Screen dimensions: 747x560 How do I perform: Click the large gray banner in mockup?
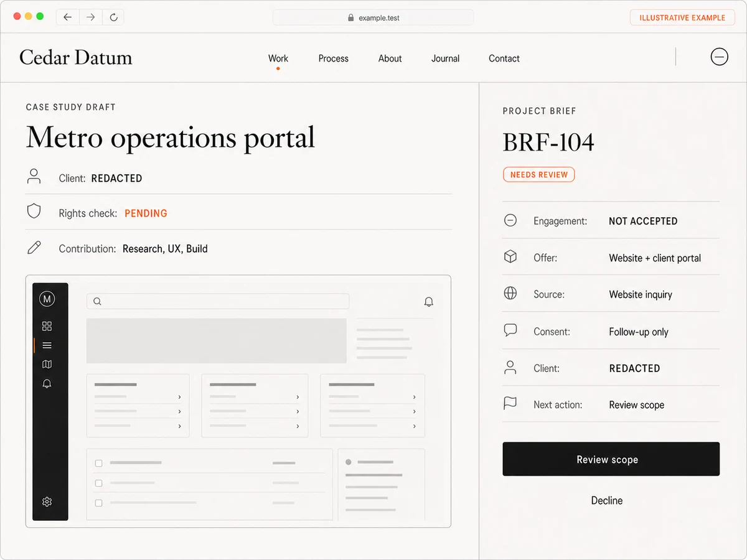216,341
